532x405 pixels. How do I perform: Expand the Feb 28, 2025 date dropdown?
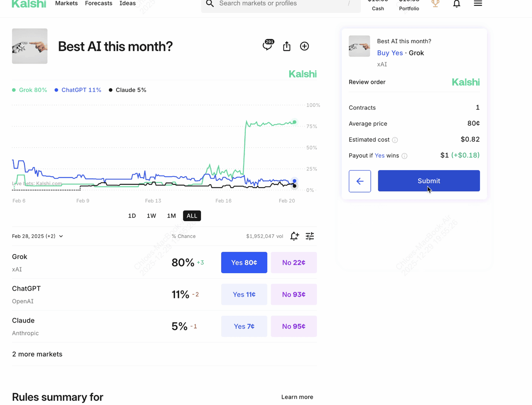[x=37, y=236]
